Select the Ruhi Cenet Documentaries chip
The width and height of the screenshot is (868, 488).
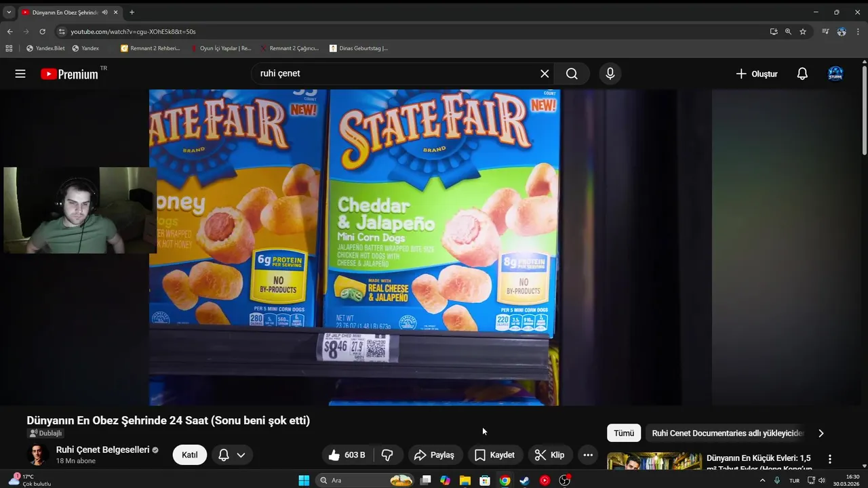[728, 433]
